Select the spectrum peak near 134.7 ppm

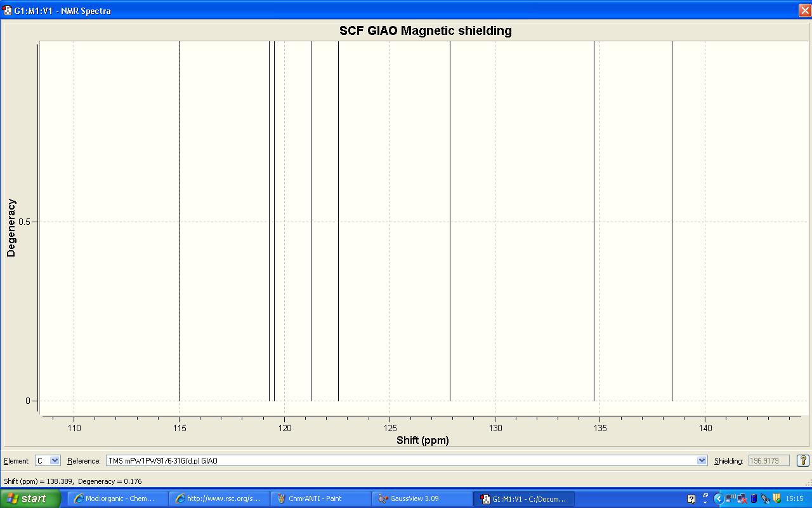click(x=594, y=221)
